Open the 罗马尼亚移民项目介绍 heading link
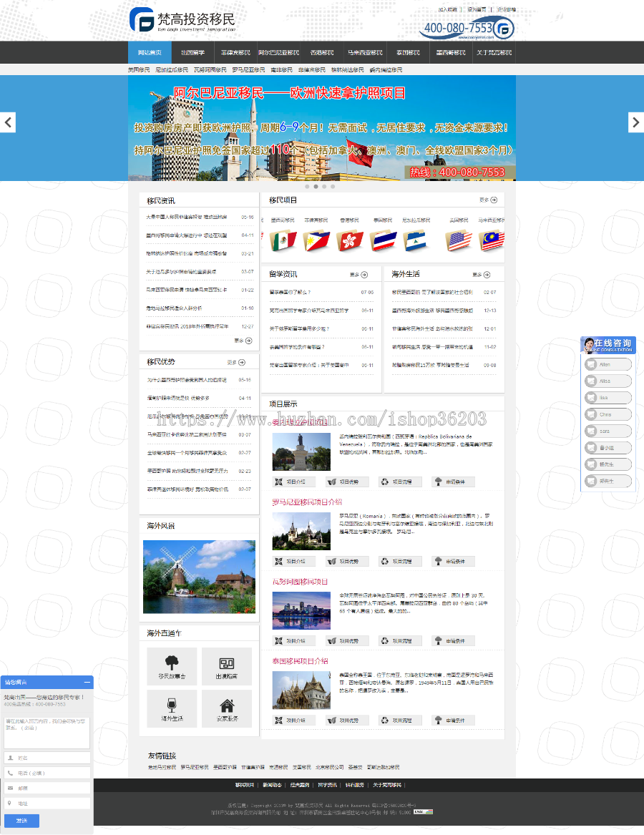644x835 pixels. [x=307, y=502]
